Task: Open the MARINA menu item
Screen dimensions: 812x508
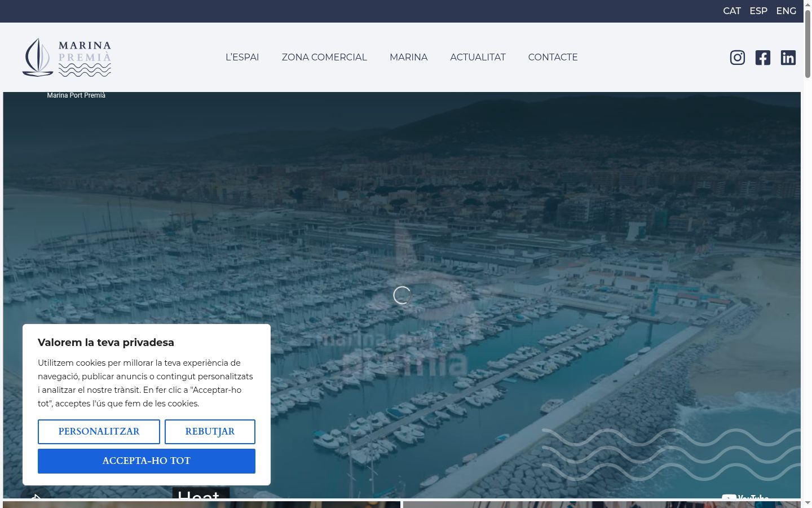Action: click(x=409, y=57)
